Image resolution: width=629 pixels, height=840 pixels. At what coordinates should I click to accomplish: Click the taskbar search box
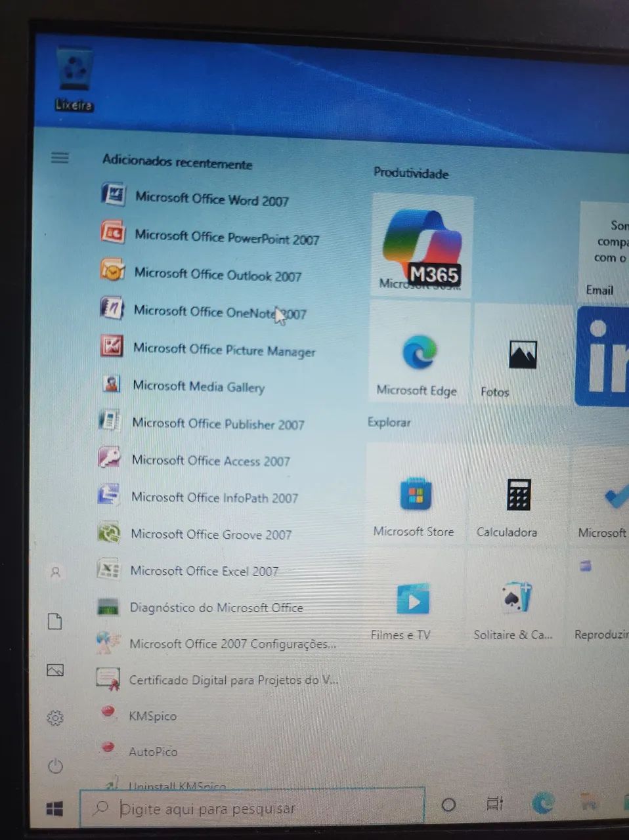pyautogui.click(x=252, y=807)
